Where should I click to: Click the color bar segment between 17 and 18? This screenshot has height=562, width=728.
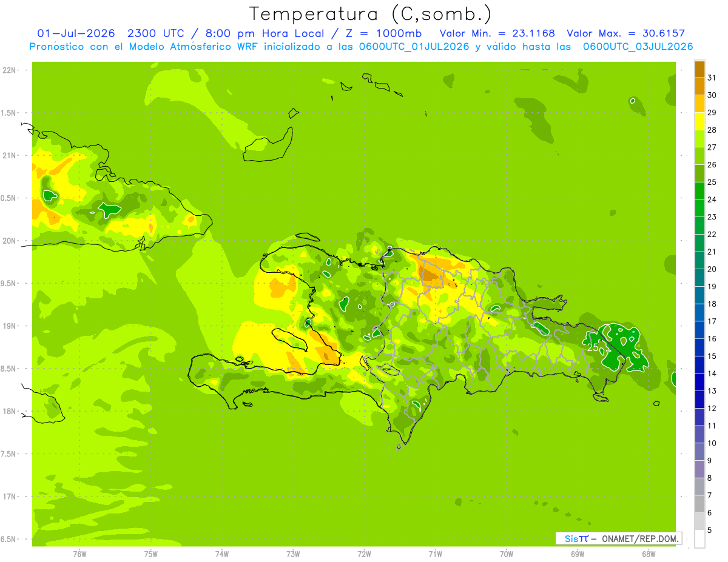pyautogui.click(x=699, y=312)
